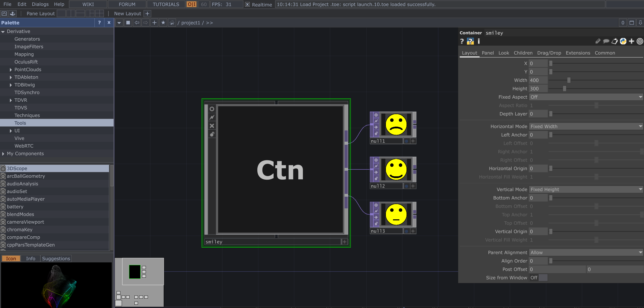Click the bypass X flag on smiley container
This screenshot has height=308, width=644.
coord(212,126)
